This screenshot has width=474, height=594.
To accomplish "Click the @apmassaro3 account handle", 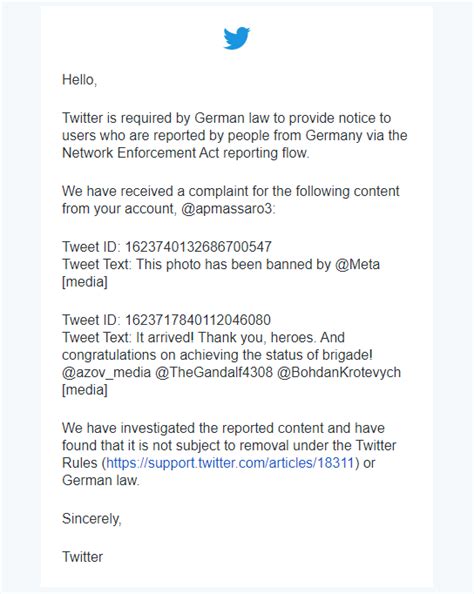I will [227, 209].
